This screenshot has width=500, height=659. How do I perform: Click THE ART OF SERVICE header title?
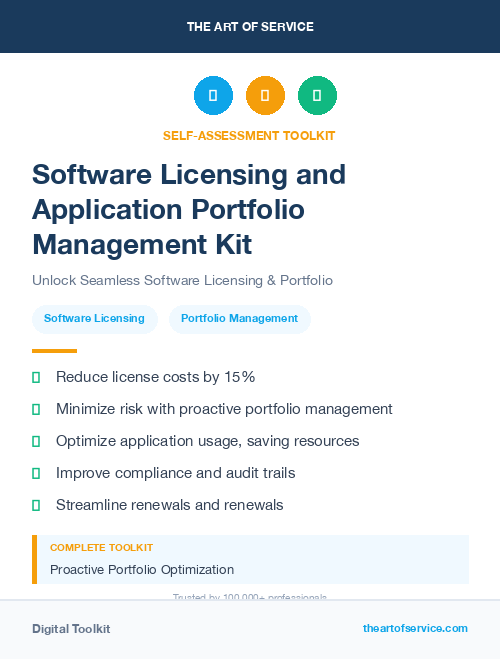pyautogui.click(x=250, y=27)
